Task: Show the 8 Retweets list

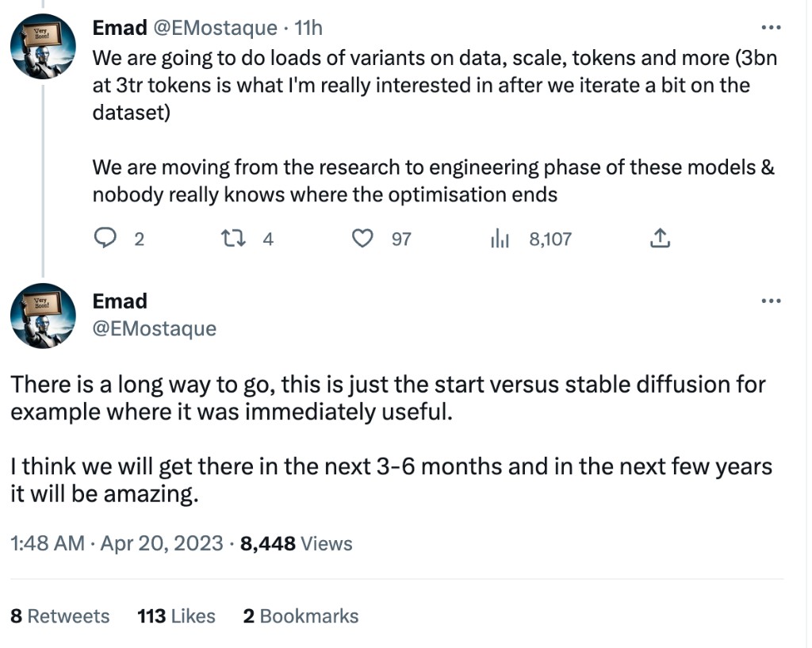Action: [x=60, y=616]
